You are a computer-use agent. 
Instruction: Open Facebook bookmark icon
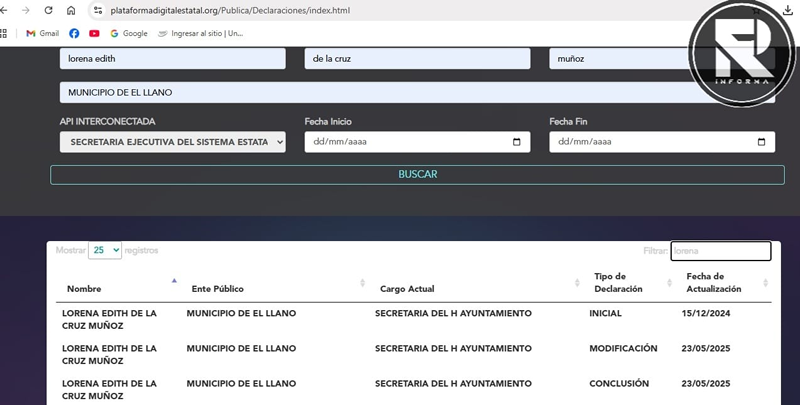(x=74, y=33)
